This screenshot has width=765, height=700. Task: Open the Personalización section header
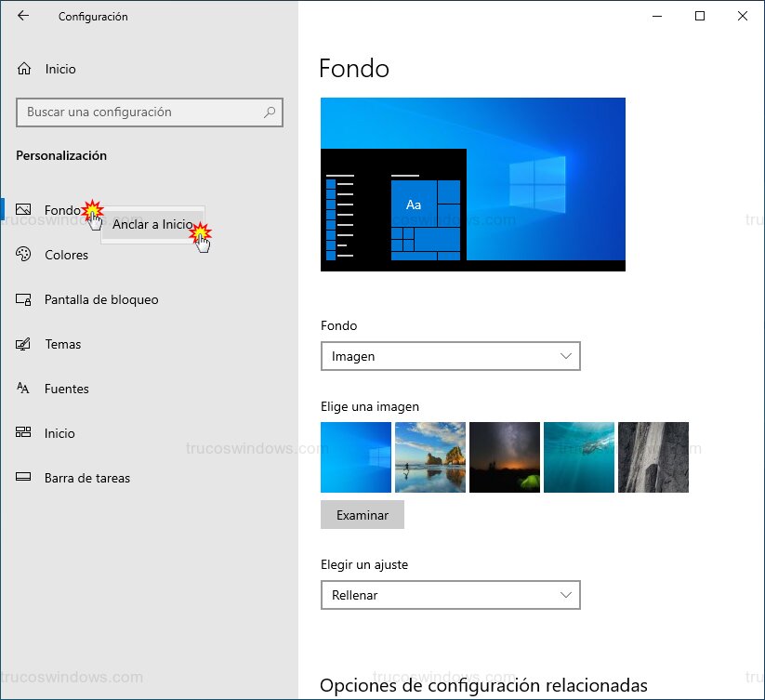60,155
